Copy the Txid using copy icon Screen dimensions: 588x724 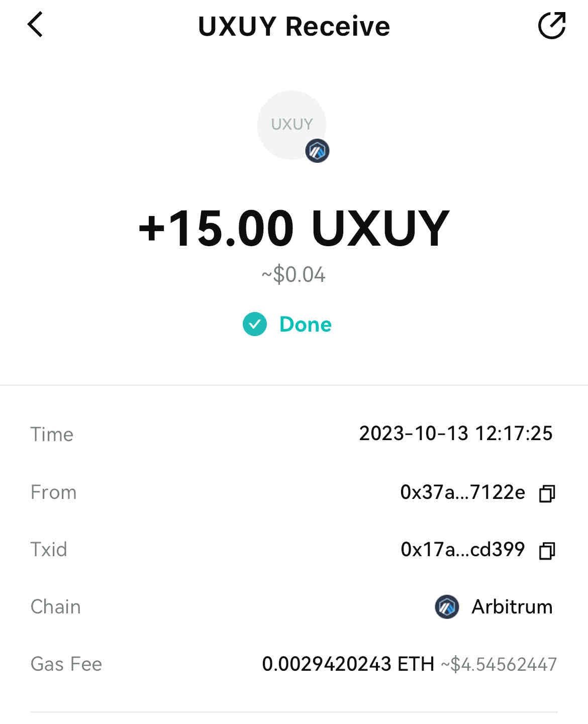point(547,551)
